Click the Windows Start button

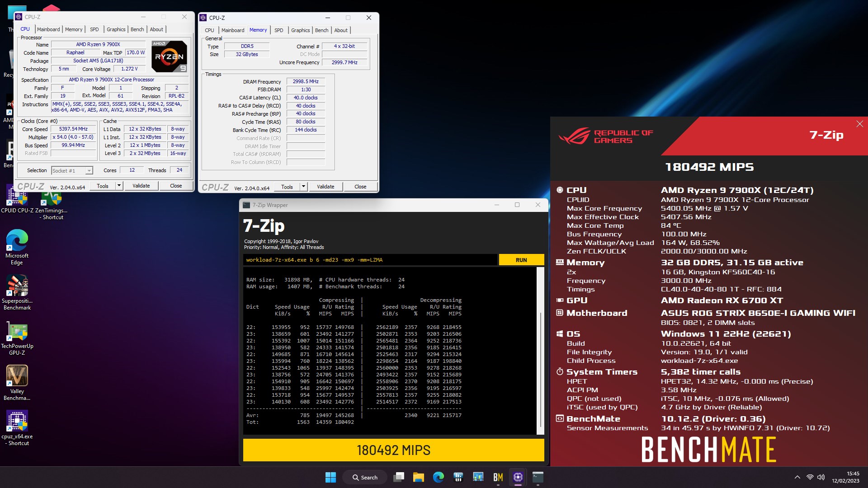tap(330, 477)
